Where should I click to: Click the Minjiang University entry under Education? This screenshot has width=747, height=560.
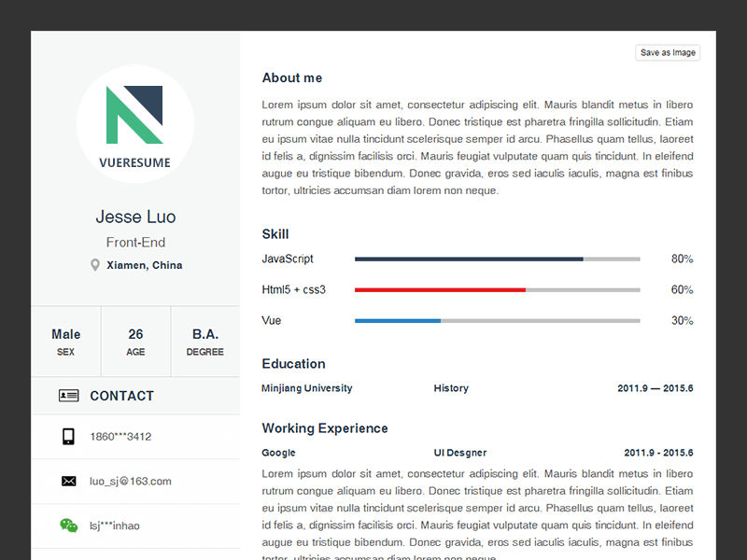point(306,387)
